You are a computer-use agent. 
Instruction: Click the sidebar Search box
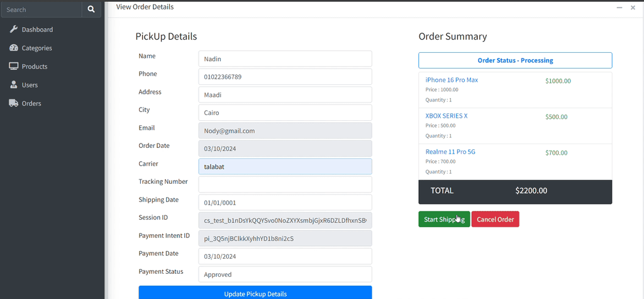[42, 9]
